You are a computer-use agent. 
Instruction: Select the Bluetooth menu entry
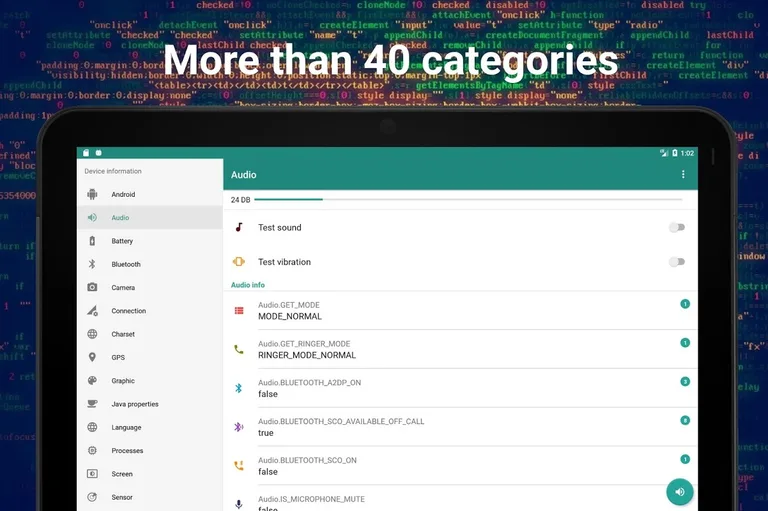pos(150,264)
